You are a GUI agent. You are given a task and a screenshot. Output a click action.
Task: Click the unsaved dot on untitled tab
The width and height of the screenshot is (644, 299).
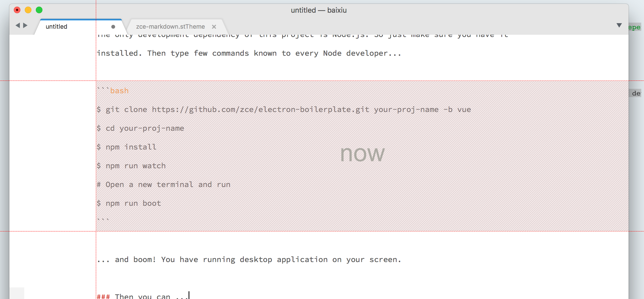coord(113,27)
